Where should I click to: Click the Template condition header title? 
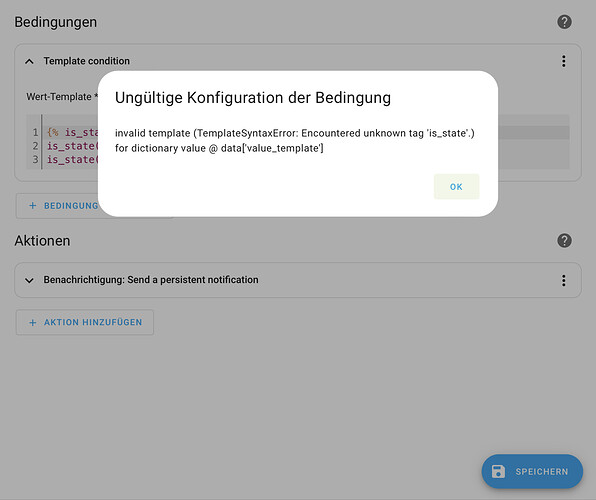(87, 61)
